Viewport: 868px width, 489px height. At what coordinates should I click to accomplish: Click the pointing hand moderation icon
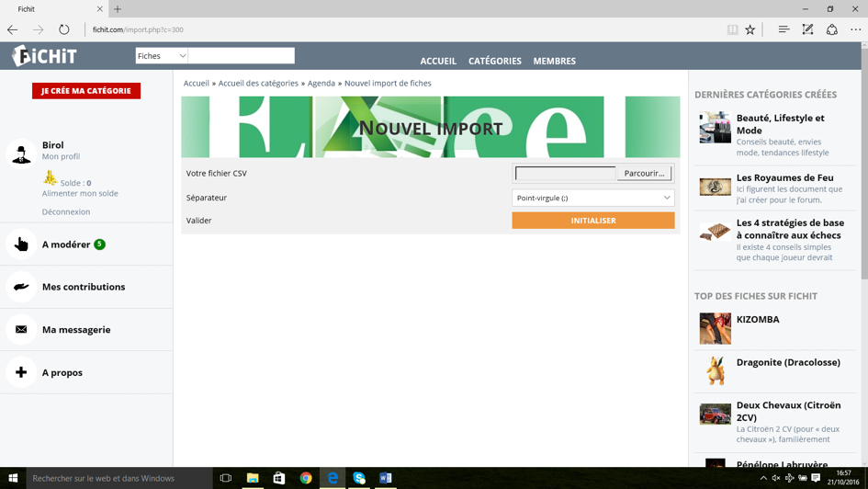click(21, 244)
